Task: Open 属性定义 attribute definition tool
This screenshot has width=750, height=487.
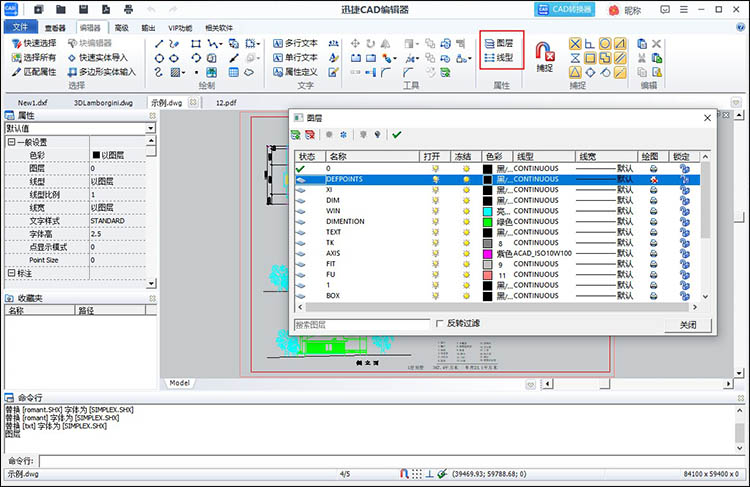Action: [295, 72]
